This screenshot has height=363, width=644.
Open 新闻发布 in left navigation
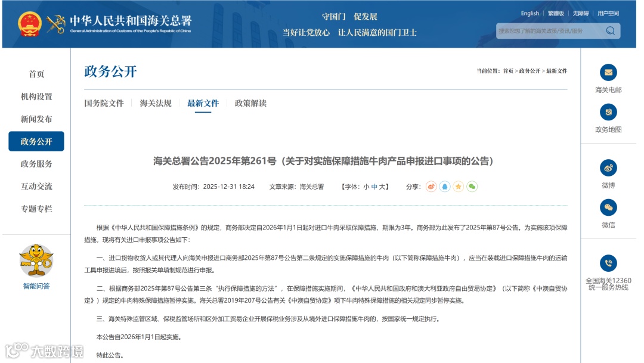click(x=36, y=119)
